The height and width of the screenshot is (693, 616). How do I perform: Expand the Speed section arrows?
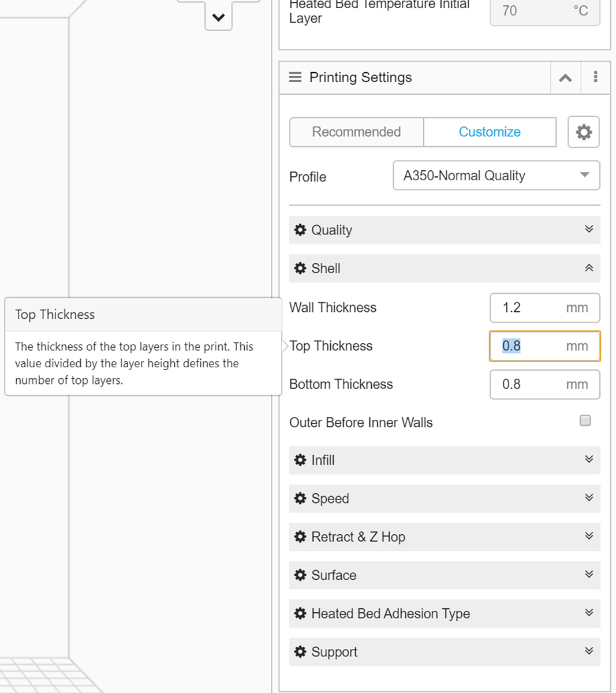pyautogui.click(x=589, y=497)
